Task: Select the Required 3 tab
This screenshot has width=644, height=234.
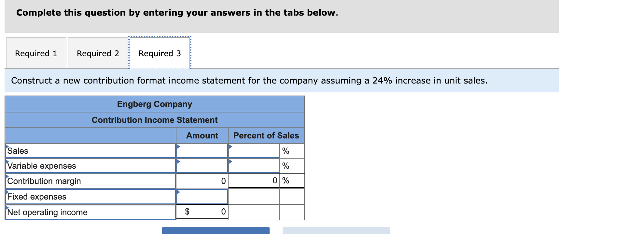Action: [x=160, y=53]
